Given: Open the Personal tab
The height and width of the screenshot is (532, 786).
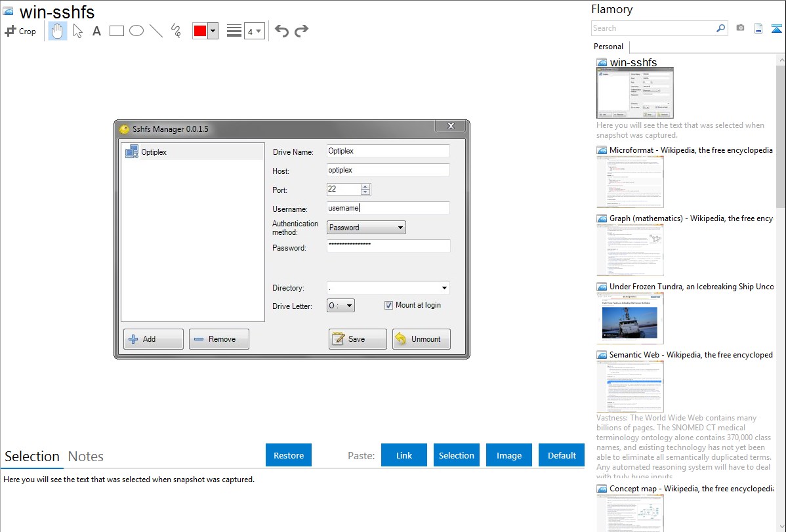Looking at the screenshot, I should pyautogui.click(x=608, y=47).
